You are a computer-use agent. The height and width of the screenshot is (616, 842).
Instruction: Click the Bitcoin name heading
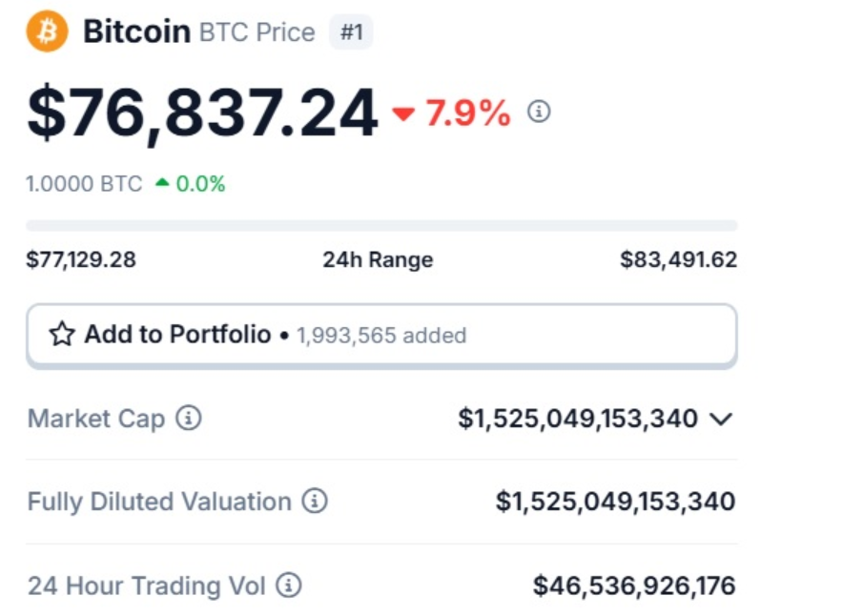[x=136, y=31]
